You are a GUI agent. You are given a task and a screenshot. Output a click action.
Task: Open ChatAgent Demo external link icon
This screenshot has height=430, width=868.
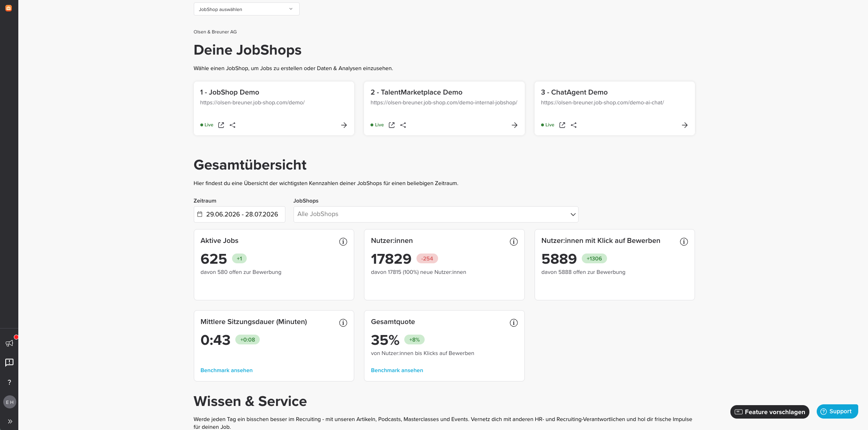tap(562, 125)
